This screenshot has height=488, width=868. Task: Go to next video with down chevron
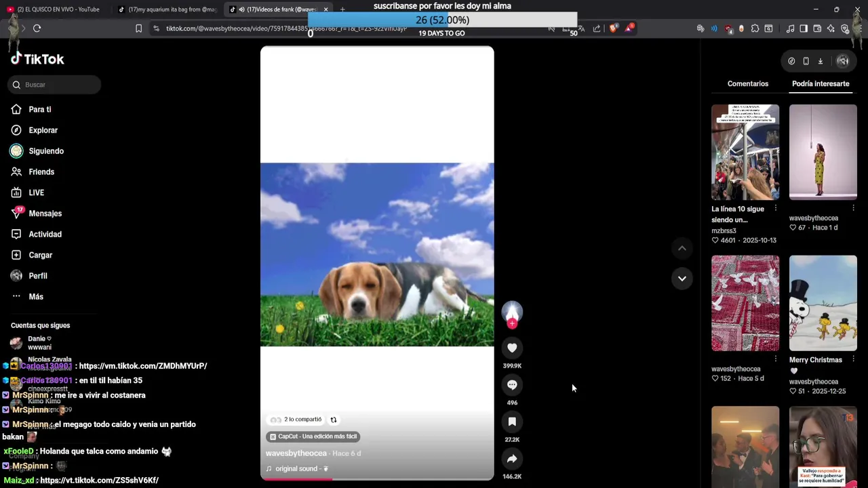[682, 279]
